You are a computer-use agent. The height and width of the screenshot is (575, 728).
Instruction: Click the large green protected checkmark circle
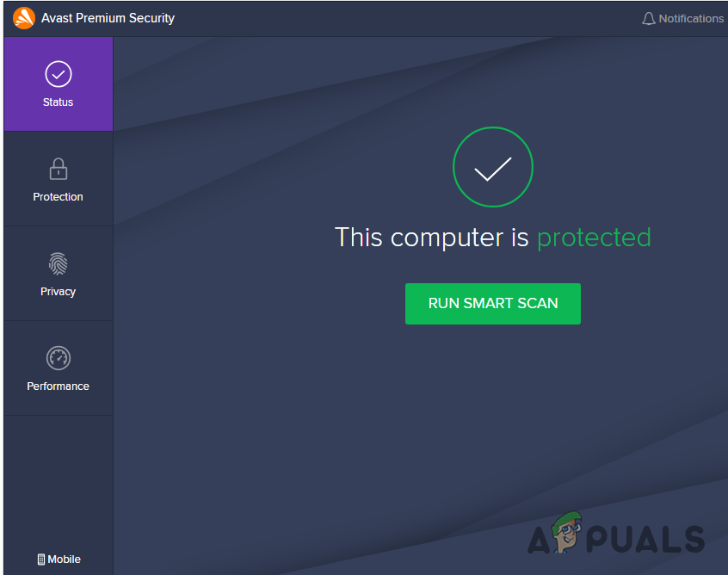click(493, 167)
